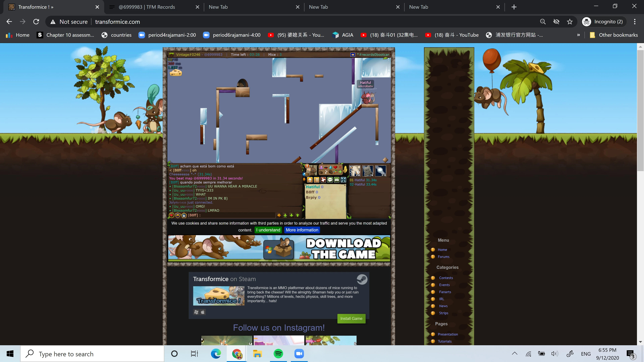This screenshot has width=644, height=362.
Task: Click the green plus in the emote panel
Action: coord(340,172)
